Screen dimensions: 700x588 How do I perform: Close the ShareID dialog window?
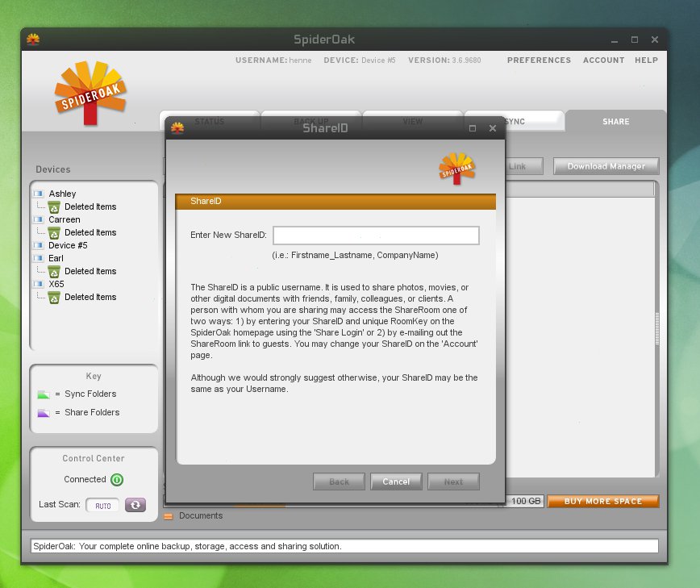(493, 128)
